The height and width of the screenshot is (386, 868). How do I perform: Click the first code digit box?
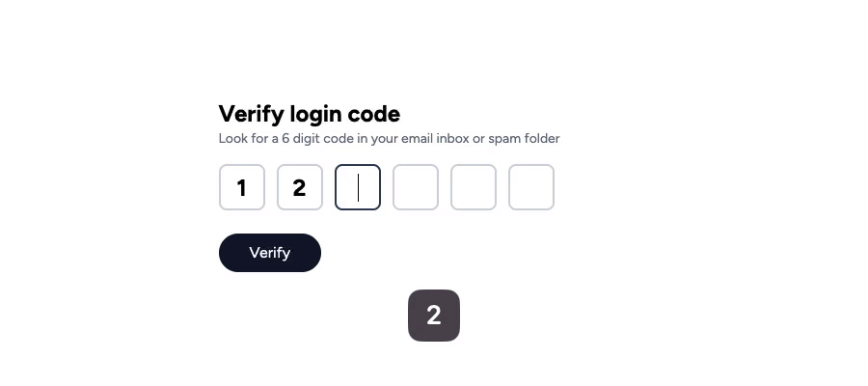242,187
